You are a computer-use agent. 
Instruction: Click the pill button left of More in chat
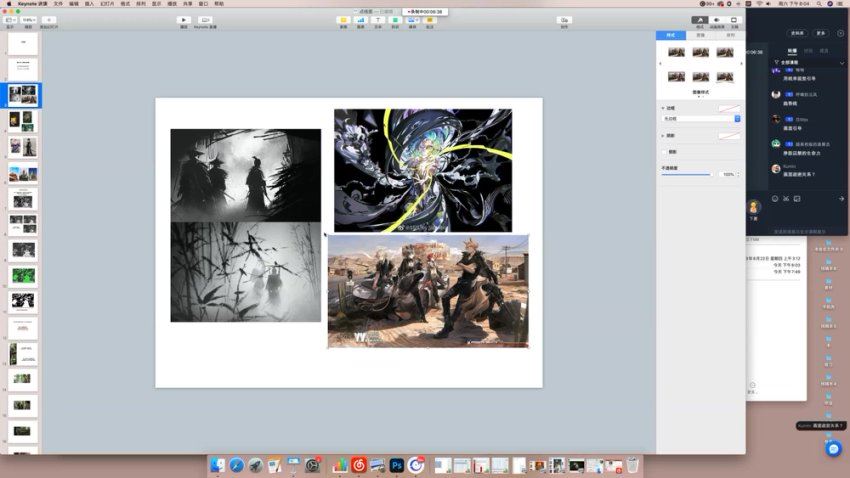click(797, 33)
